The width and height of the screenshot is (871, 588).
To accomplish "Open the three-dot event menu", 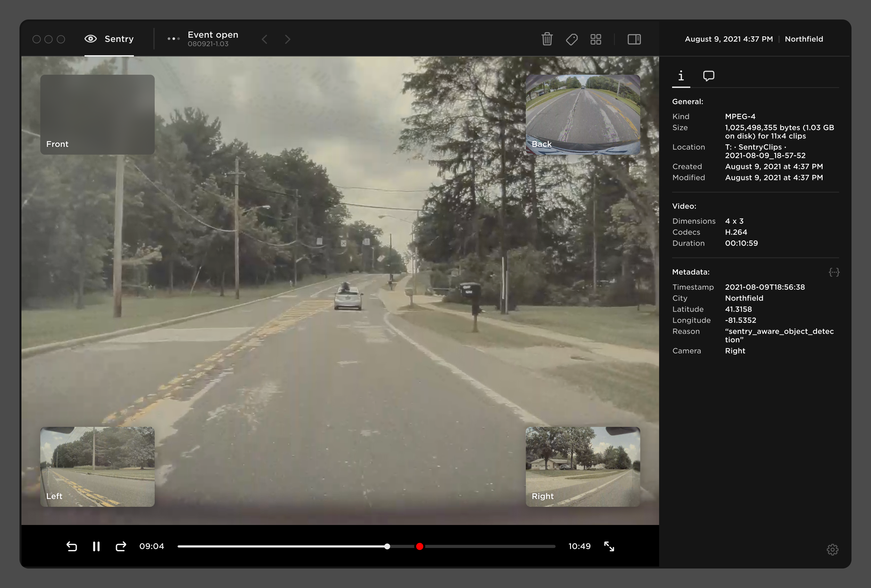I will (174, 39).
